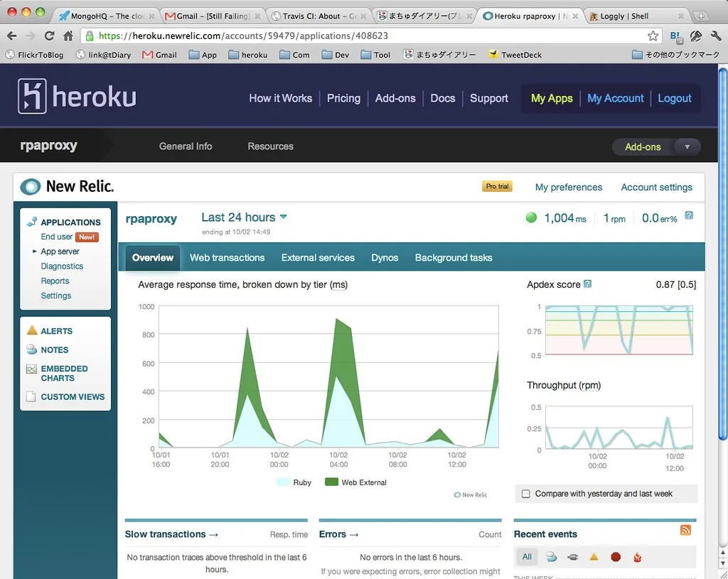Click the Embedded Charts sidebar icon

pyautogui.click(x=31, y=369)
